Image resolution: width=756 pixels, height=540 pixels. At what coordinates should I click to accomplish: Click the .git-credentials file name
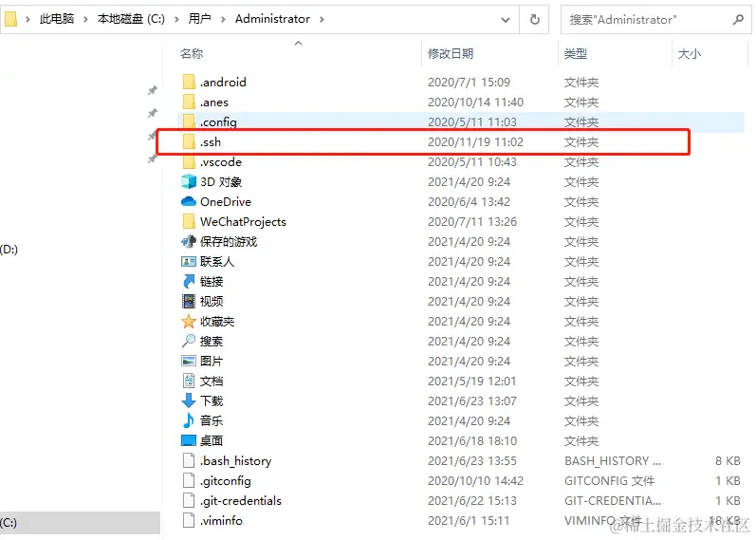coord(241,501)
